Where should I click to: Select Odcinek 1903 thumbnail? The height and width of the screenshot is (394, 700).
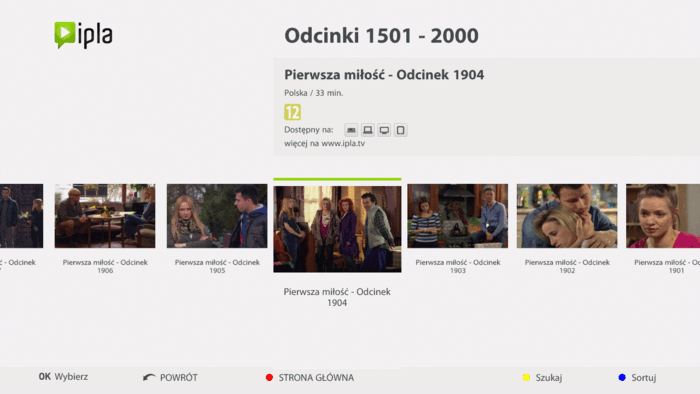pyautogui.click(x=458, y=216)
